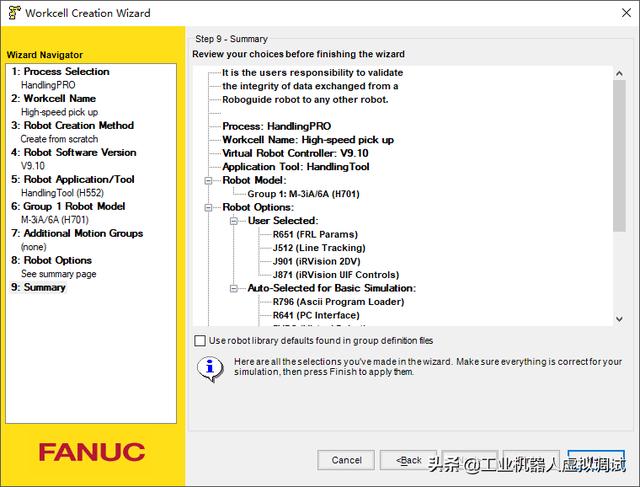This screenshot has height=487, width=640.
Task: Click the Workcell Creation Wizard title icon
Action: coord(14,13)
